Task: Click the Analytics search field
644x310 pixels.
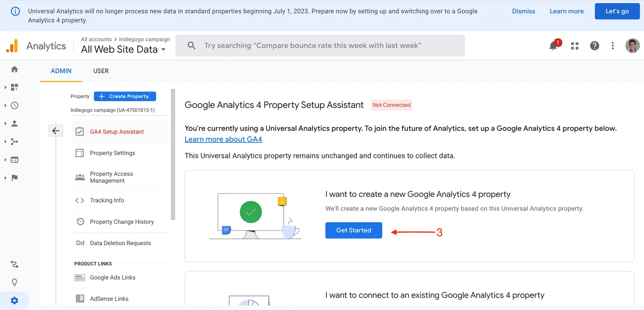Action: tap(320, 45)
